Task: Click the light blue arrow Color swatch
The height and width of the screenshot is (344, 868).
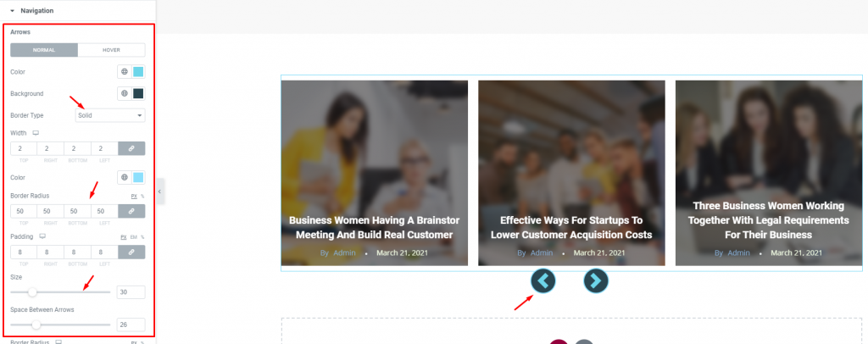Action: click(x=138, y=72)
